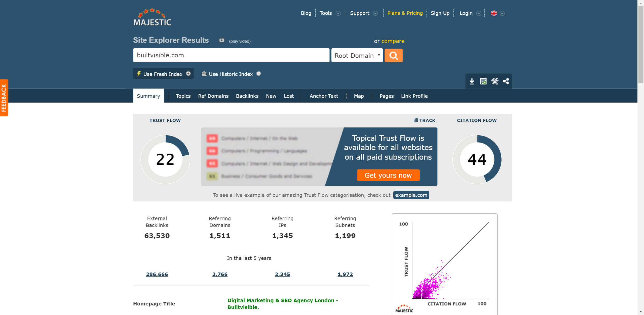Click the Get yours now button
The height and width of the screenshot is (315, 644).
388,175
